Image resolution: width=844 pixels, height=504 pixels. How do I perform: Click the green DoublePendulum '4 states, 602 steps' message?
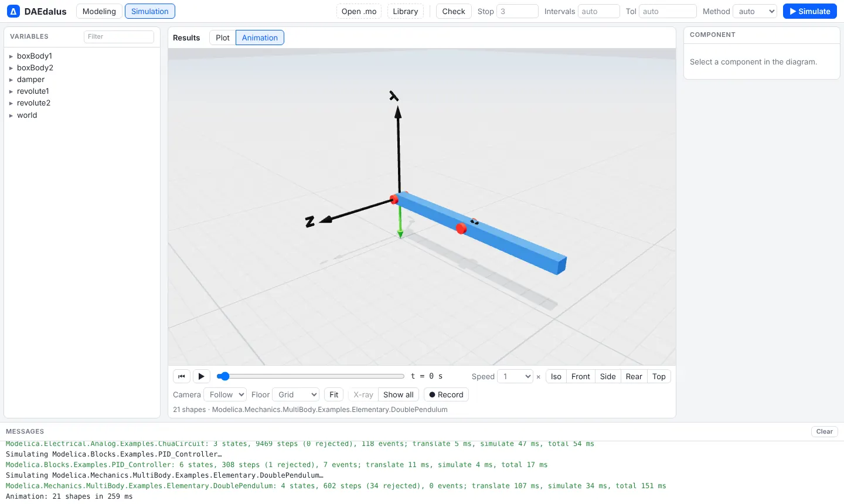click(x=336, y=486)
